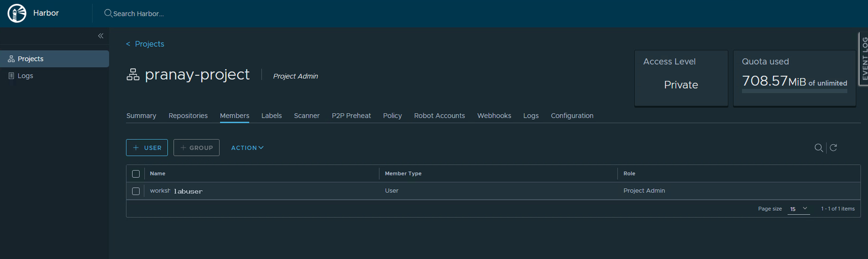
Task: Click the 1 - 1 of 1 items text
Action: click(838, 209)
